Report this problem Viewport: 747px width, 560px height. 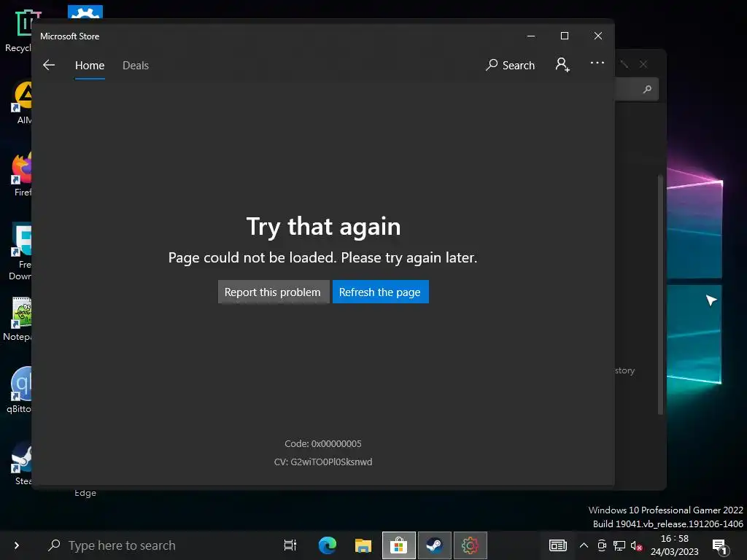[x=273, y=292]
